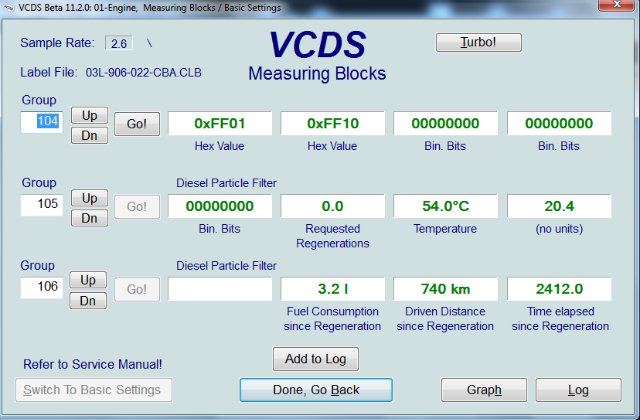
Task: Click the label file name 03L-906-022-CBA.CLB
Action: click(143, 73)
